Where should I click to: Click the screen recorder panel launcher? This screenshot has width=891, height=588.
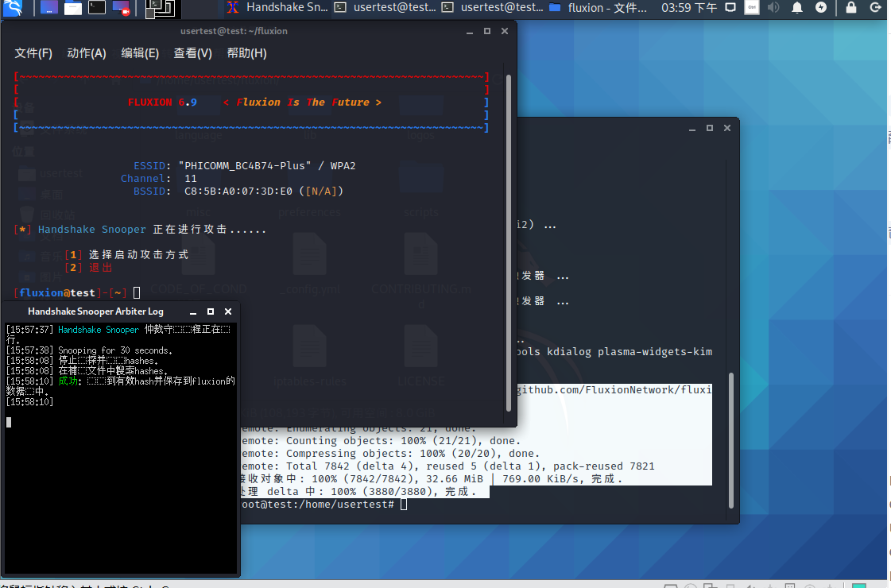pos(121,8)
